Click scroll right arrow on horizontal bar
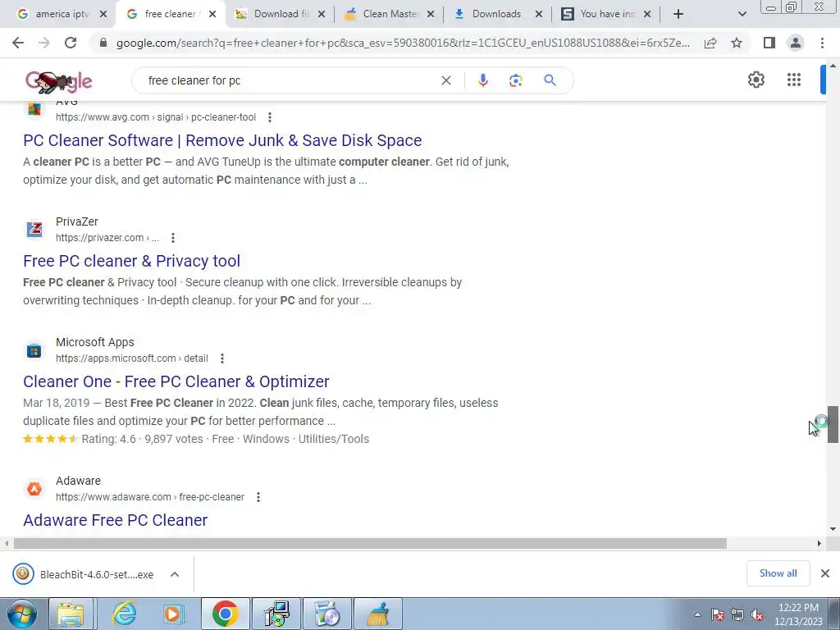840x630 pixels. tap(819, 543)
